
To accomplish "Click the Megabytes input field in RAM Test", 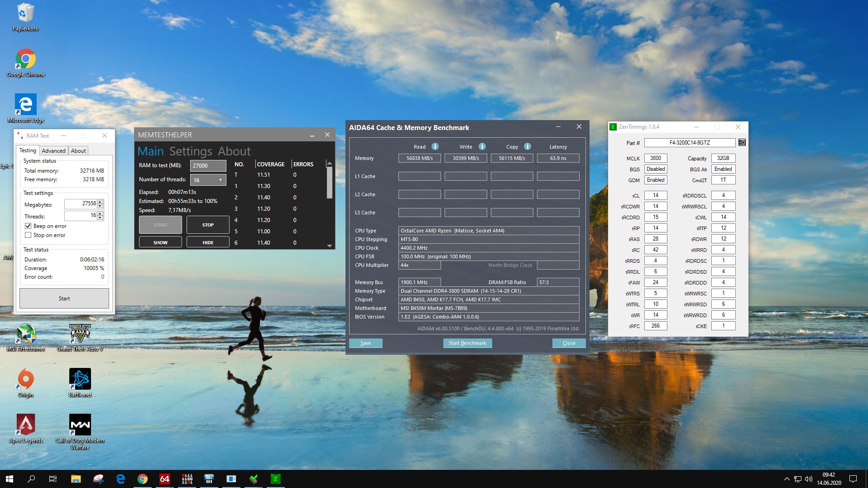I will point(81,204).
